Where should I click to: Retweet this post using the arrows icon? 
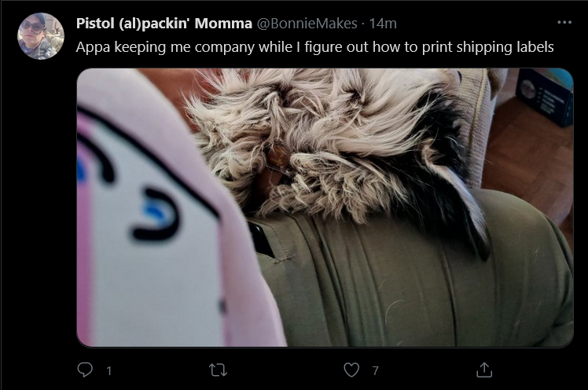(x=218, y=370)
